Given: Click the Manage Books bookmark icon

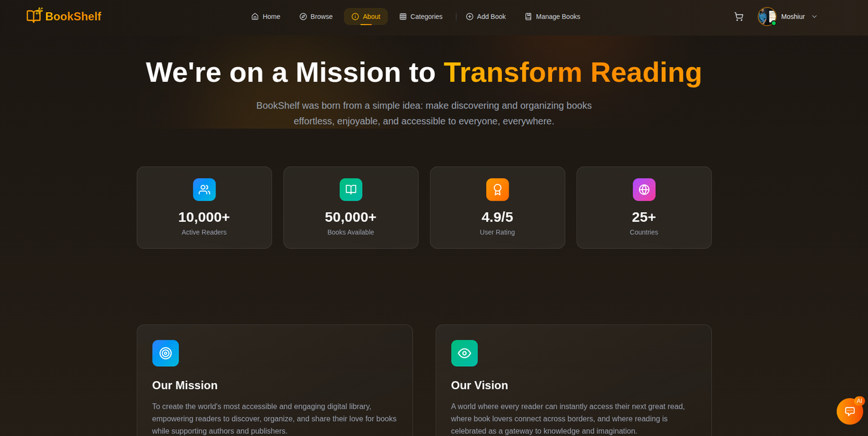Looking at the screenshot, I should [x=528, y=16].
